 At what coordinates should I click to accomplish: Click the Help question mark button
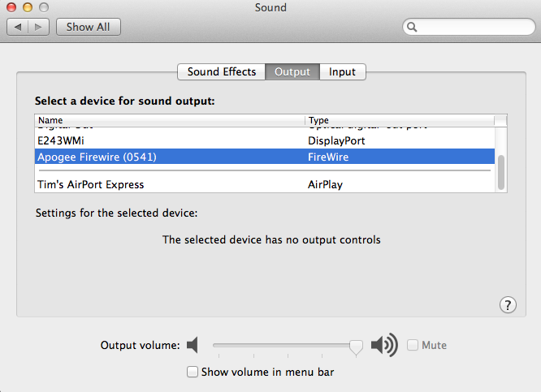pyautogui.click(x=508, y=305)
